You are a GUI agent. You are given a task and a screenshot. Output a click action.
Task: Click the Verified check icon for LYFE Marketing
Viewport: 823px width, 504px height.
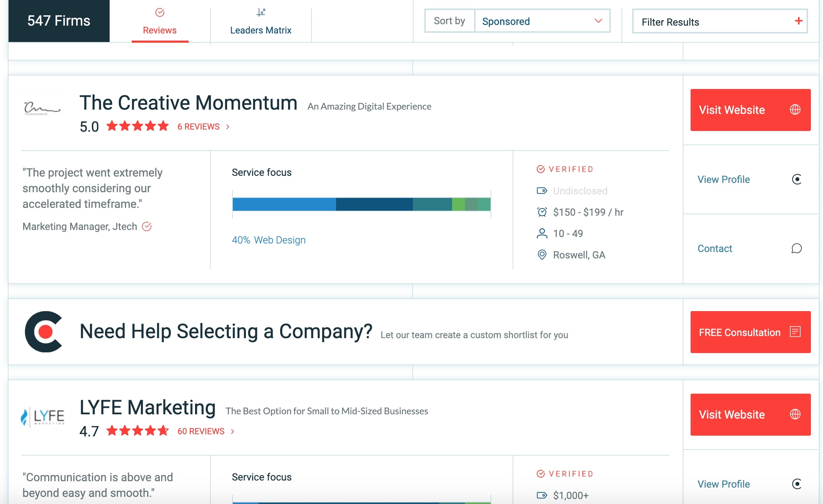[541, 474]
